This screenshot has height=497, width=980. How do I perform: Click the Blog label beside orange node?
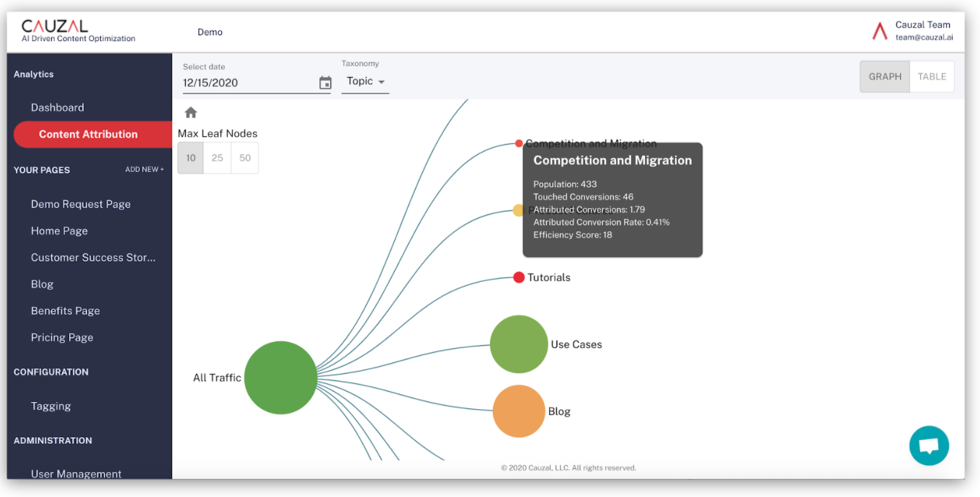click(x=559, y=411)
